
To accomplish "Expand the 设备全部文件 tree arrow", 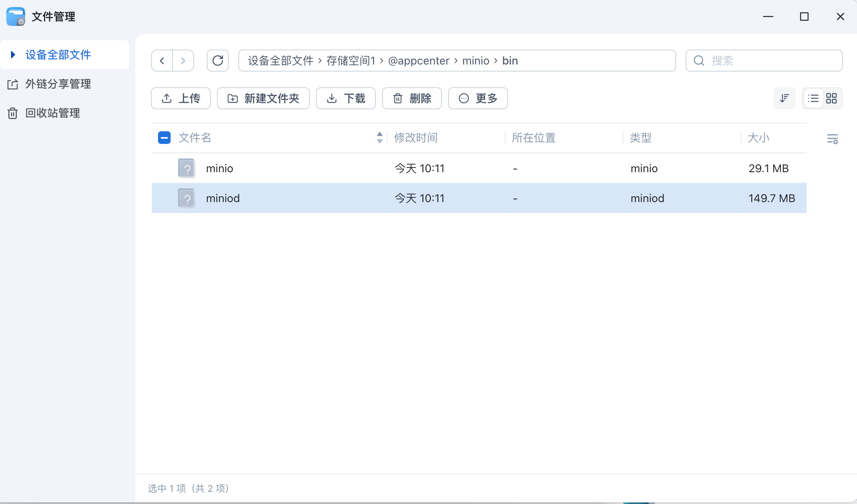I will tap(13, 55).
